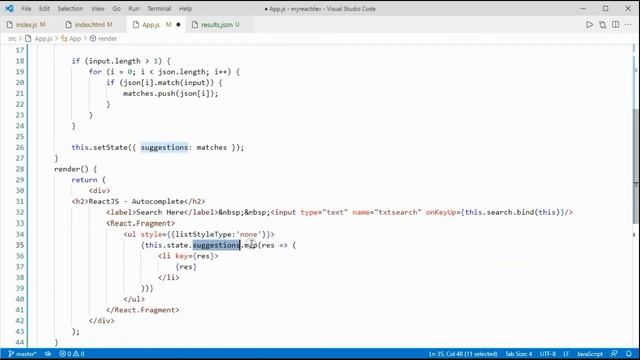Click the feedback icon in status bar
The height and width of the screenshot is (360, 640).
pyautogui.click(x=614, y=354)
